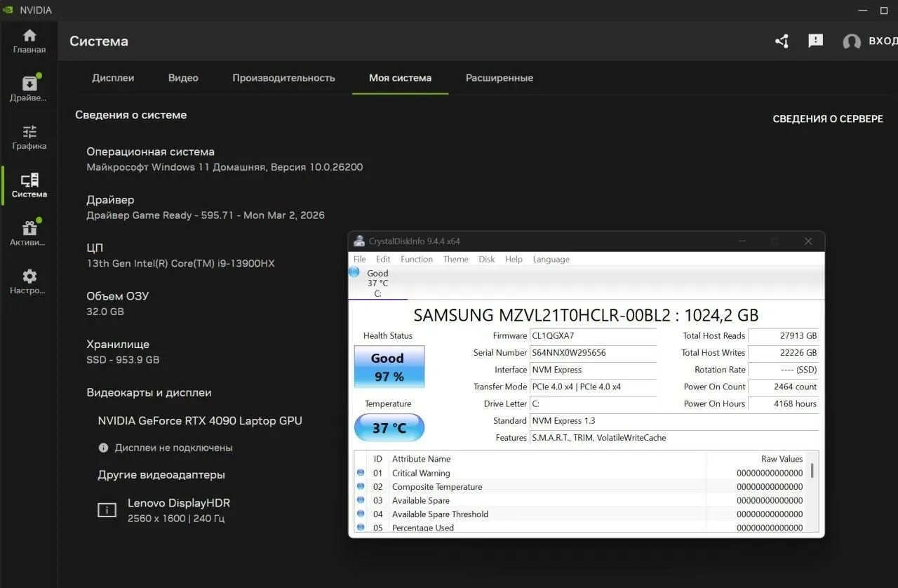
Task: Open the Disk menu in CrystalDiskInfo
Action: click(x=487, y=259)
